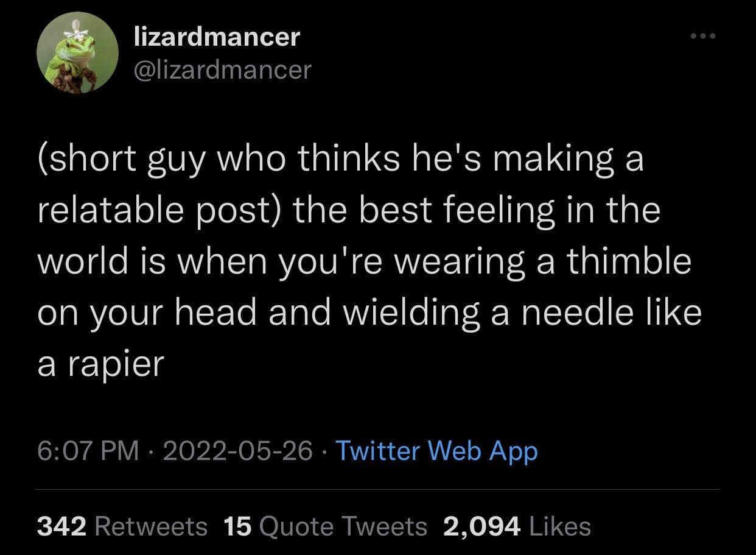Open the Twitter Web App source link
Image resolution: width=756 pixels, height=555 pixels.
pyautogui.click(x=436, y=451)
